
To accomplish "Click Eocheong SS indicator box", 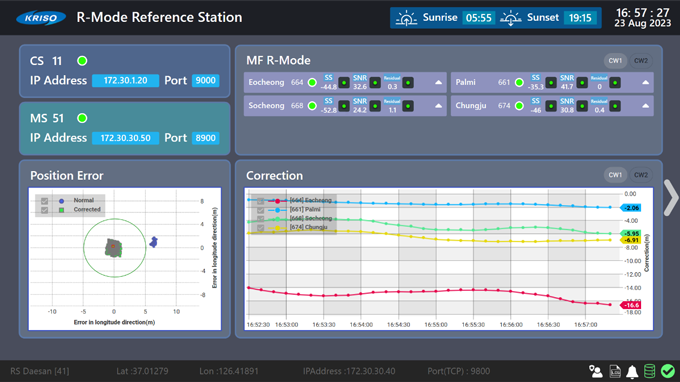I will click(x=344, y=82).
